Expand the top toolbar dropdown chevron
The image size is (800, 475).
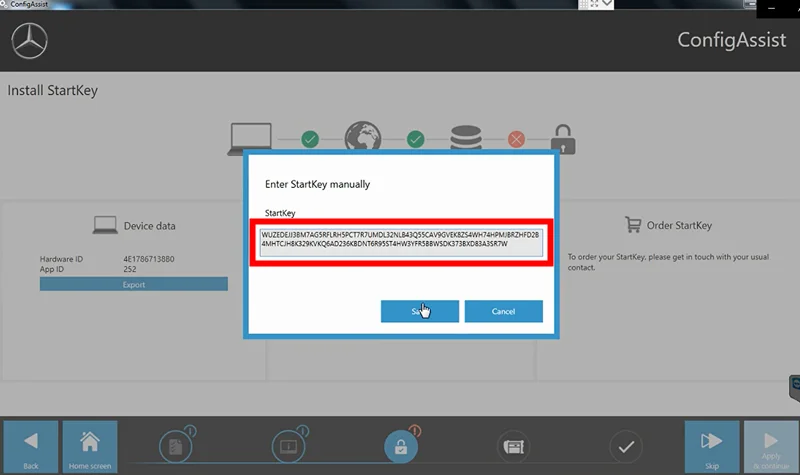(x=607, y=4)
